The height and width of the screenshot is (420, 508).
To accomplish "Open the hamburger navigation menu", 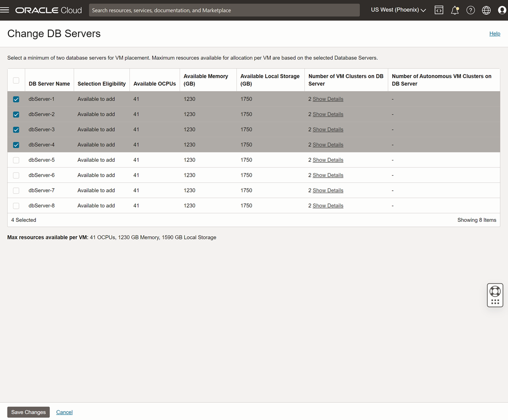I will 5,10.
